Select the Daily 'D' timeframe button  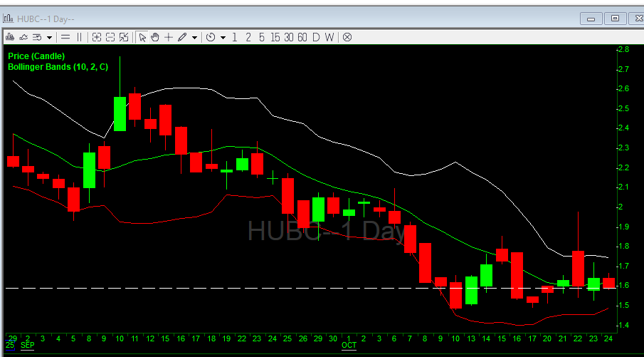[x=316, y=37]
